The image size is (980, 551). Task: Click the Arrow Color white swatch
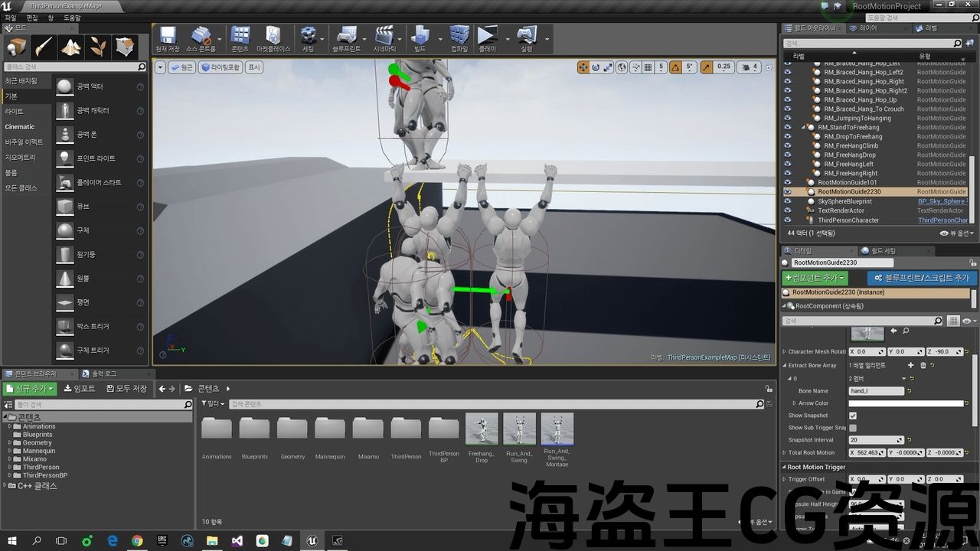(906, 403)
